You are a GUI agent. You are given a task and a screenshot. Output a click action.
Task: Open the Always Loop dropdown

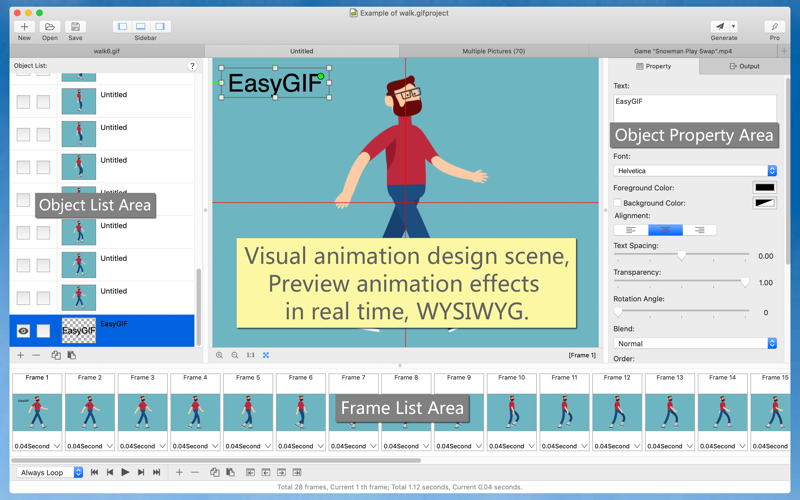(49, 472)
